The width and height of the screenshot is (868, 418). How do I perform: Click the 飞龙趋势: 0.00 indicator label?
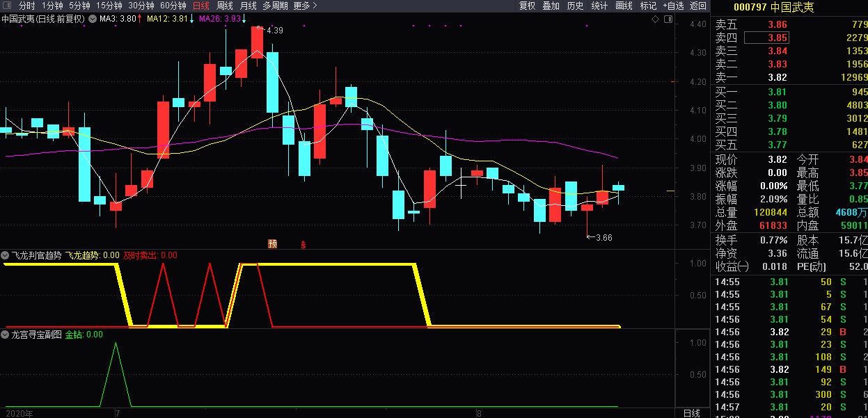pyautogui.click(x=93, y=255)
